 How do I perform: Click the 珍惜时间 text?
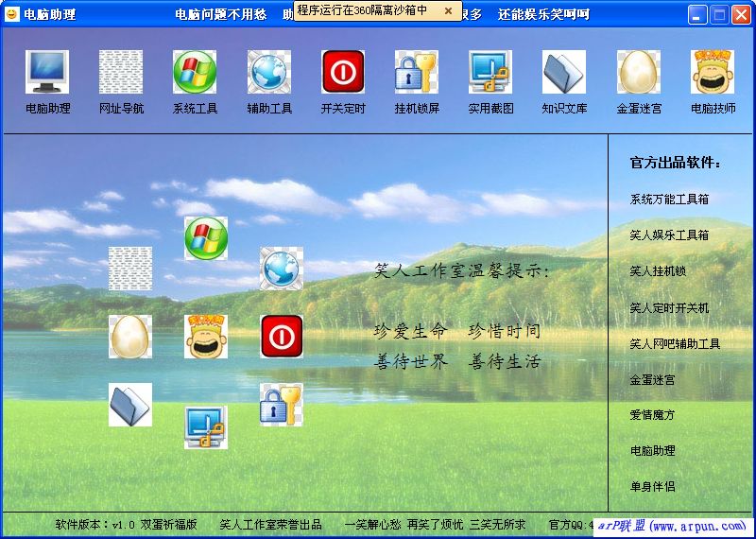(505, 332)
